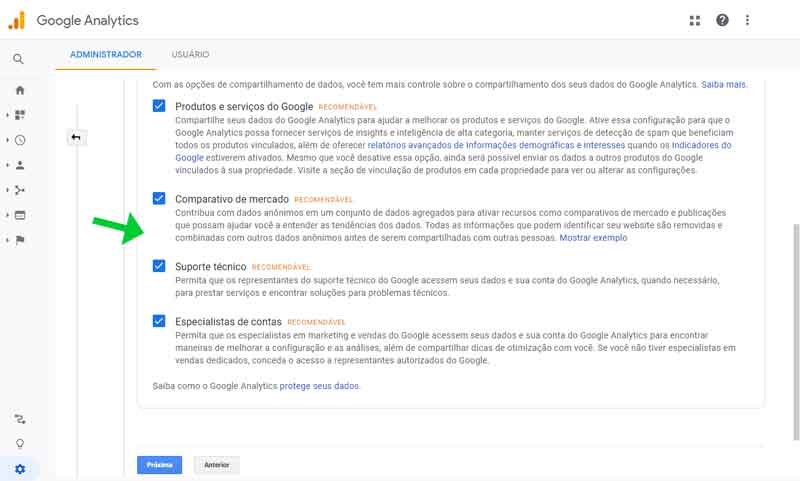This screenshot has height=481, width=800.
Task: Expand Behavior section arrow in sidebar
Action: coord(7,215)
